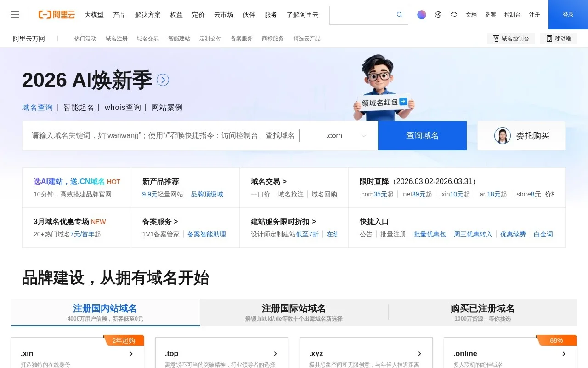The width and height of the screenshot is (588, 368).
Task: Expand the .xyz domain card chevron
Action: click(x=419, y=354)
